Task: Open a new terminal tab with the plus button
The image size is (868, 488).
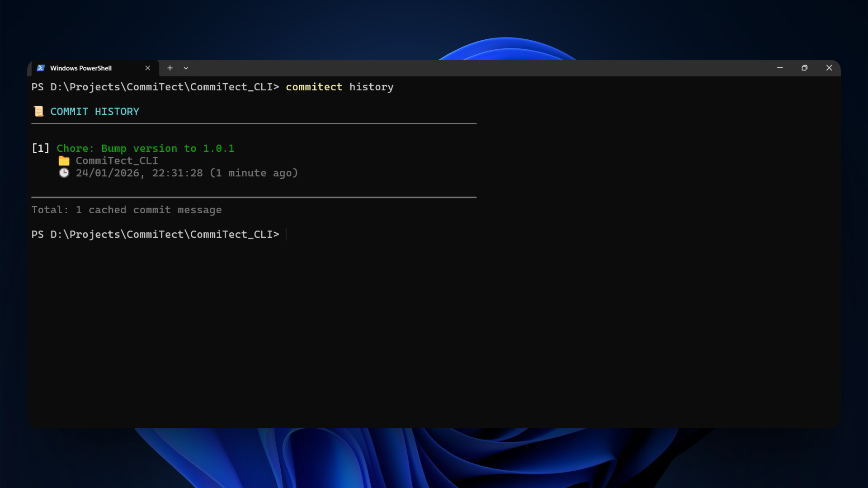Action: click(x=170, y=68)
